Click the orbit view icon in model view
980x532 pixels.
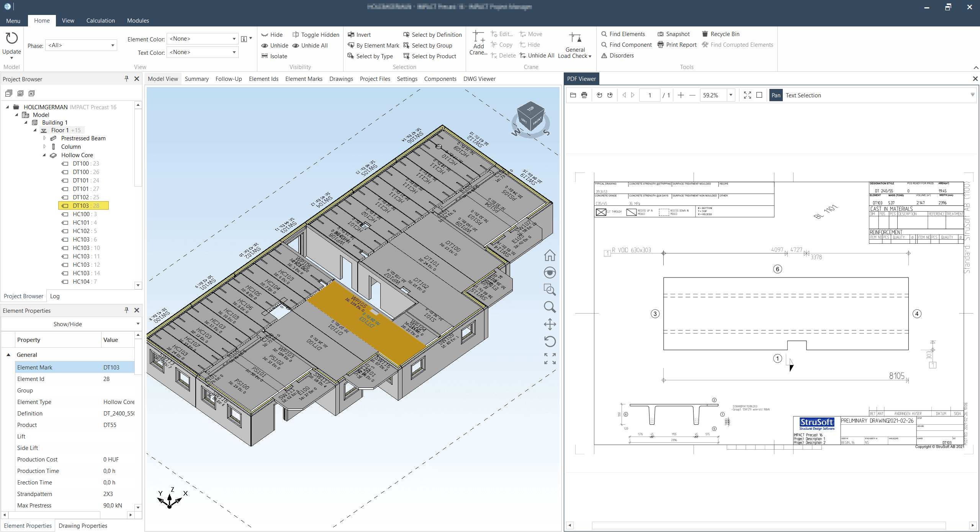coord(550,273)
